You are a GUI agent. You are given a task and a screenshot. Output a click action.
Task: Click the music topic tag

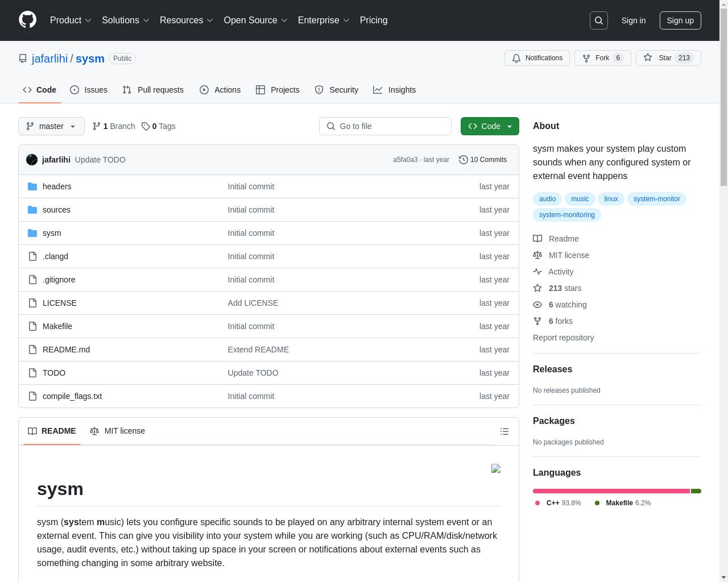click(580, 199)
